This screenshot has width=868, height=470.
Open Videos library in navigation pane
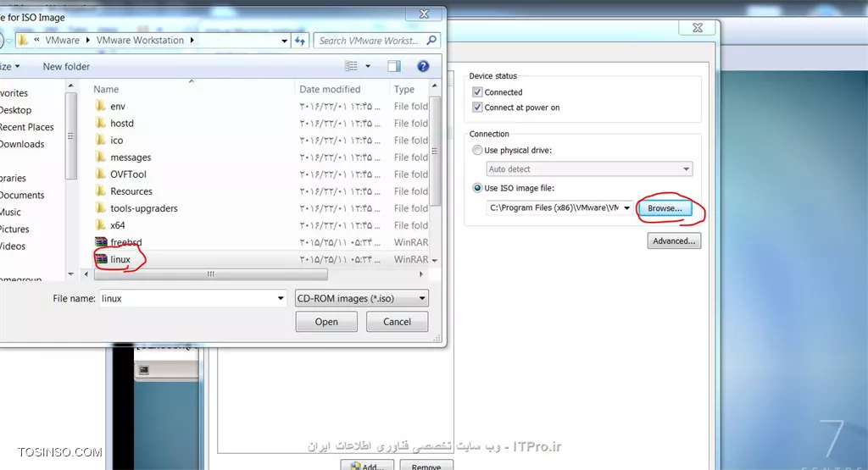pyautogui.click(x=13, y=246)
